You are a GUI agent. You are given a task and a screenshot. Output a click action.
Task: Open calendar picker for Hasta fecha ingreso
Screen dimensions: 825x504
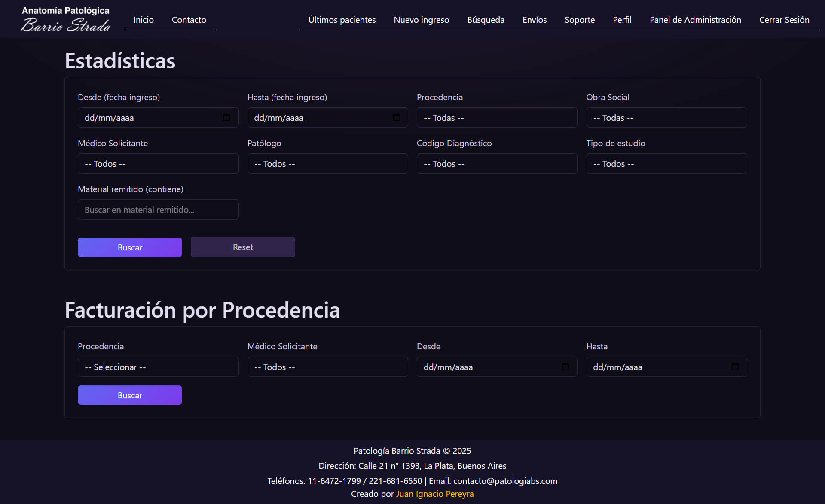tap(396, 117)
